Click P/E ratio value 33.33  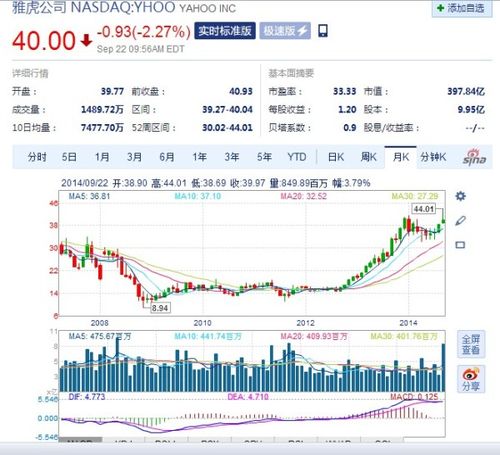[x=345, y=91]
